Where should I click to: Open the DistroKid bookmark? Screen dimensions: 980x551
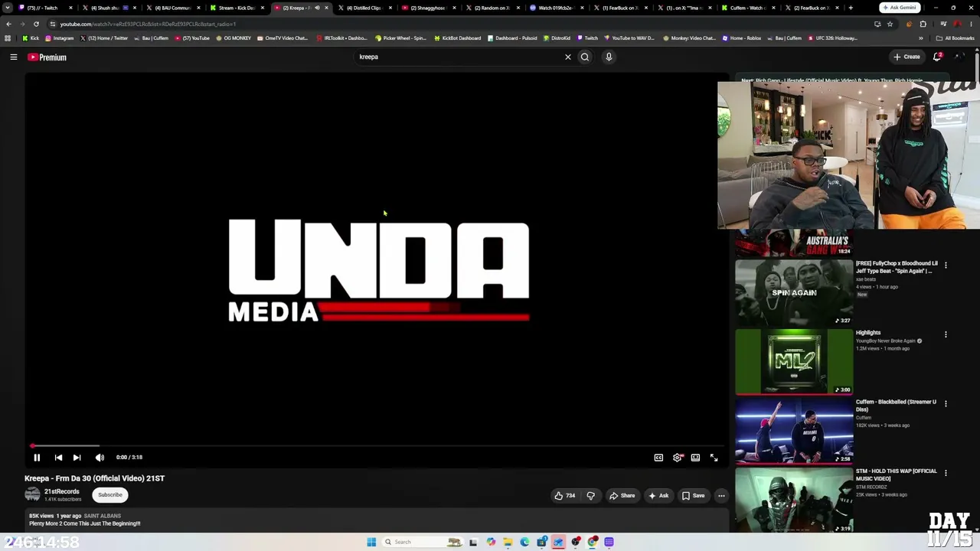point(557,38)
